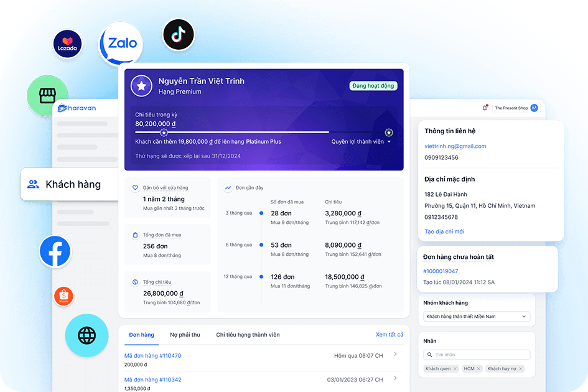Screen dimensions: 588x392
Task: Click the Shopee channel icon
Action: (x=63, y=297)
